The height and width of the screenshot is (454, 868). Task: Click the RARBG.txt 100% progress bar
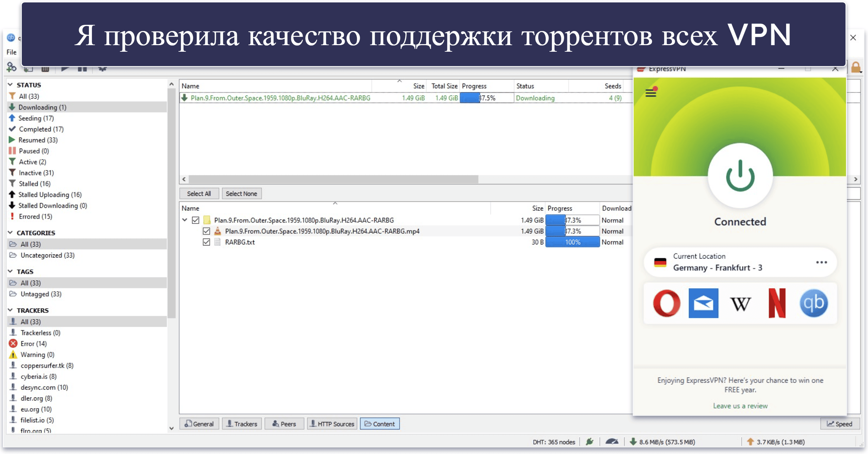pos(572,242)
